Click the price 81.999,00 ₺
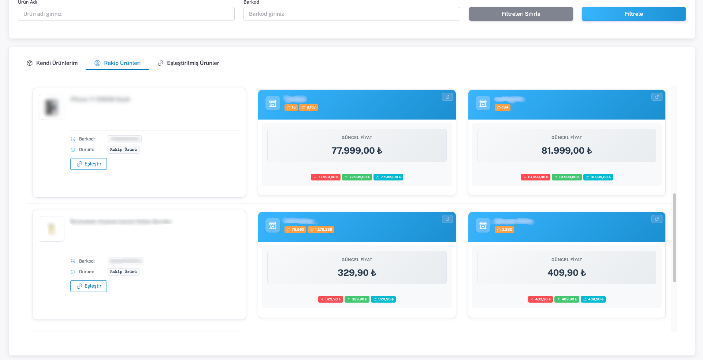This screenshot has height=360, width=703. point(567,151)
